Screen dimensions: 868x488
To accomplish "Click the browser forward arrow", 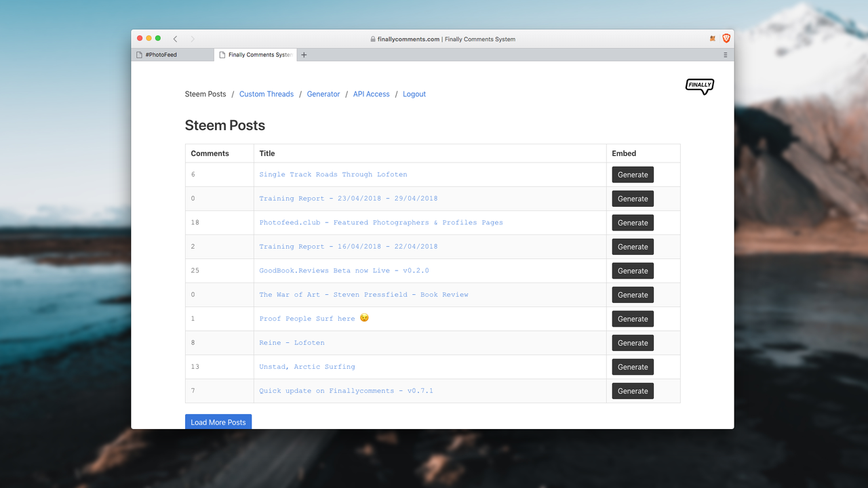I will coord(193,39).
